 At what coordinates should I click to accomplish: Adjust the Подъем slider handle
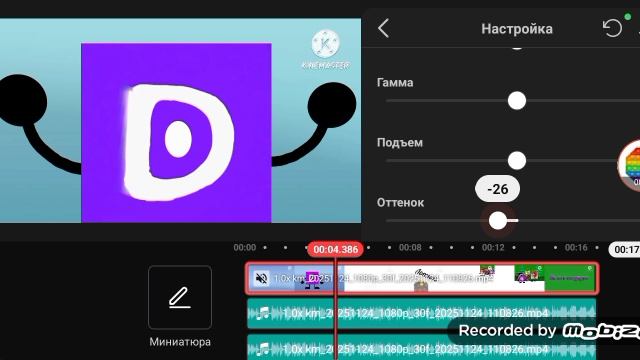tap(517, 160)
